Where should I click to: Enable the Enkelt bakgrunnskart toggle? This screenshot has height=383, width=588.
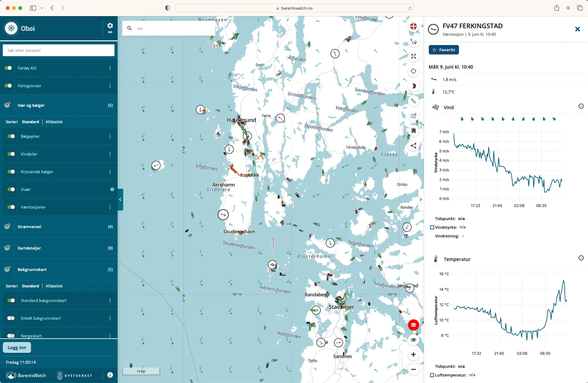(11, 318)
